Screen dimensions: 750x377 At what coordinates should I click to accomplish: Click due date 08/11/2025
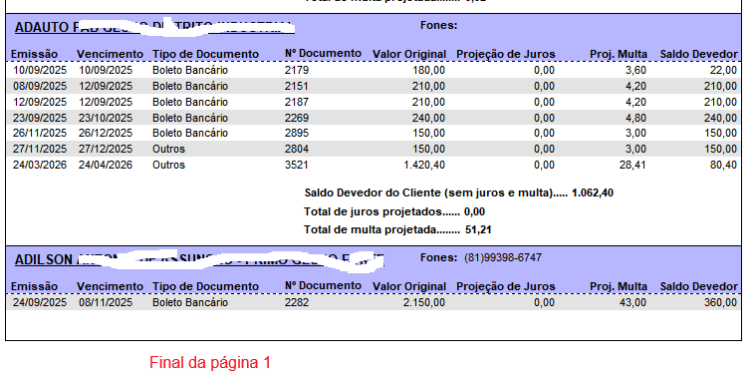[x=106, y=302]
